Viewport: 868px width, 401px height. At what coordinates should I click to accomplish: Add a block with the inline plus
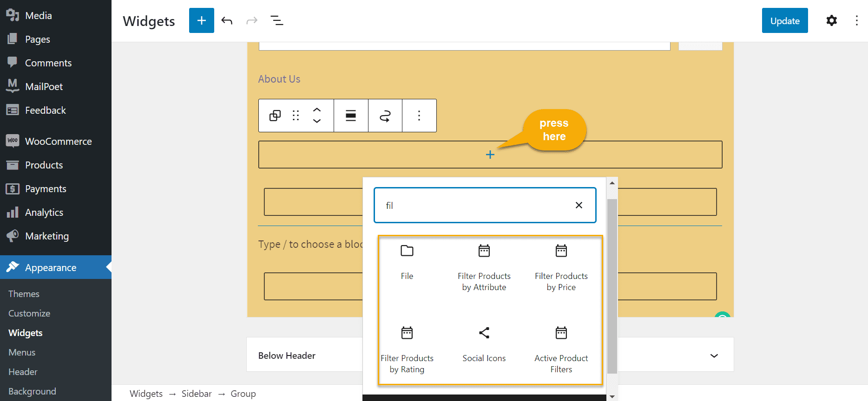click(x=490, y=155)
